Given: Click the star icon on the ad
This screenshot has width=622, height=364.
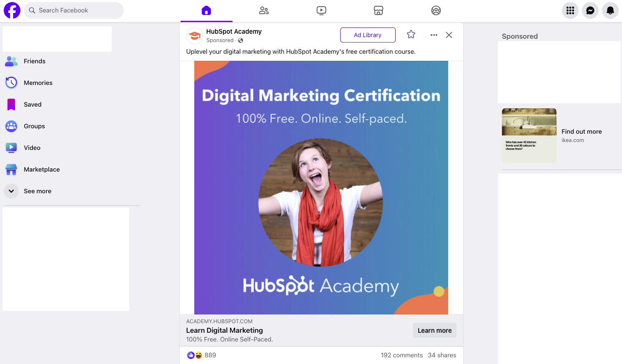Looking at the screenshot, I should tap(411, 35).
